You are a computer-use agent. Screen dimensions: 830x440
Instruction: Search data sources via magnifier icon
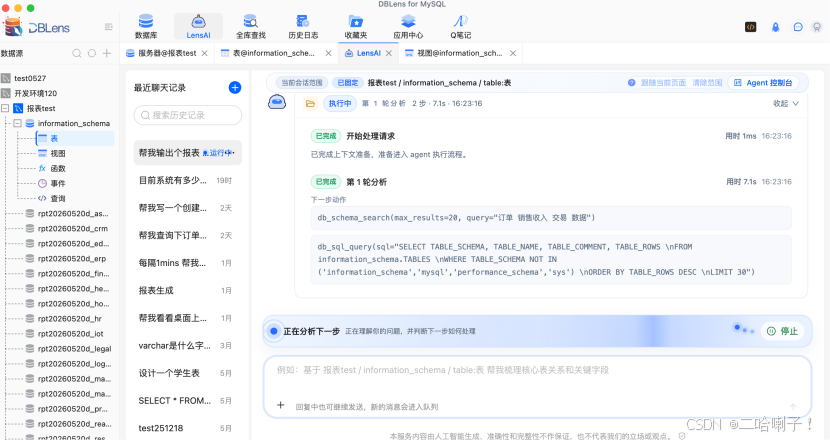[x=77, y=53]
